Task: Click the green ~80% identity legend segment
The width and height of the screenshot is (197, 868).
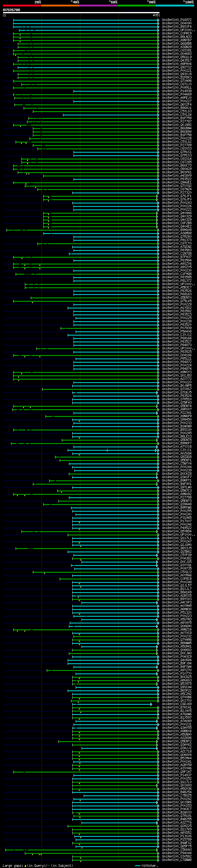Action: [x=137, y=6]
